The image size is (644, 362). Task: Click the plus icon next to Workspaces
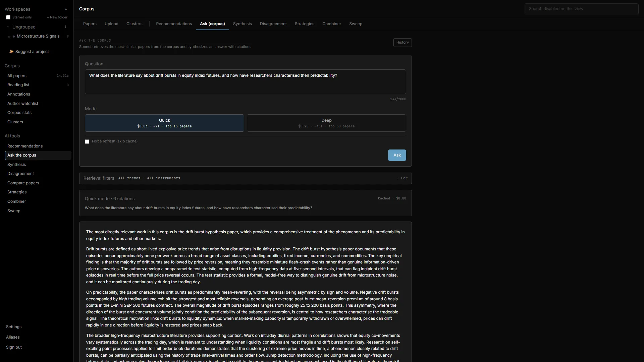click(66, 9)
